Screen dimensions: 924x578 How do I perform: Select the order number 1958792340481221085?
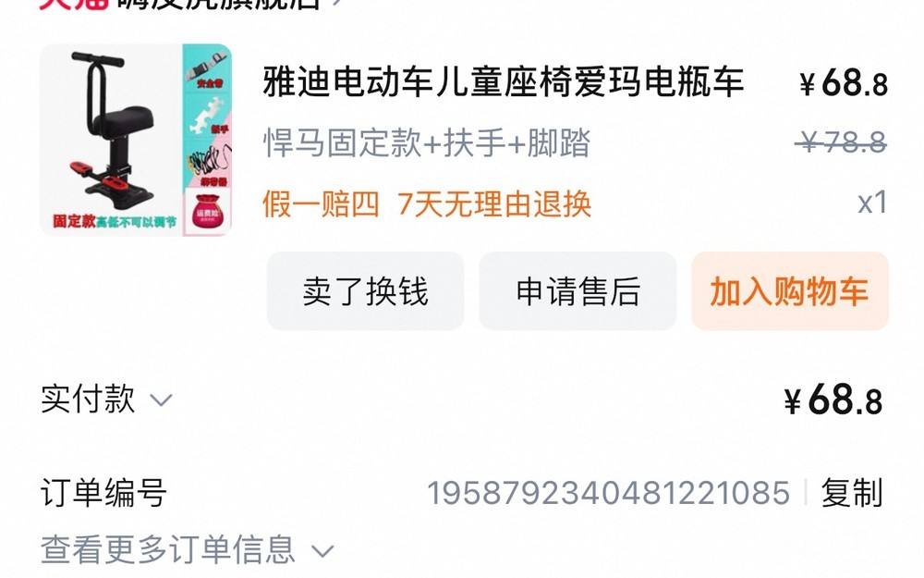tap(608, 493)
